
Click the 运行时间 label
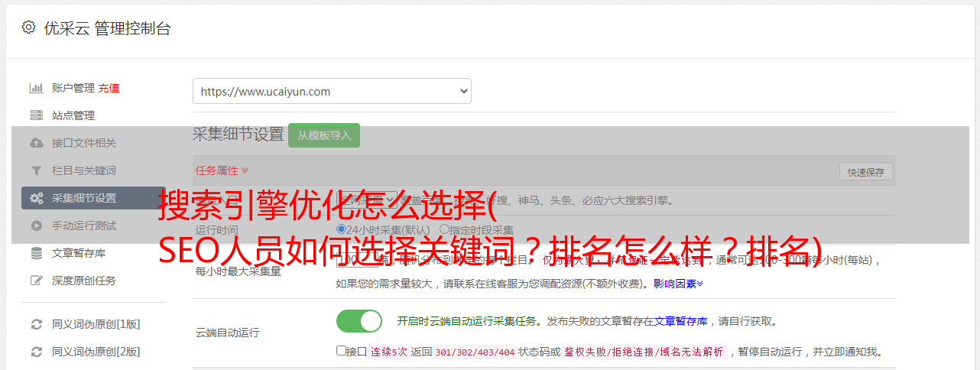[216, 230]
